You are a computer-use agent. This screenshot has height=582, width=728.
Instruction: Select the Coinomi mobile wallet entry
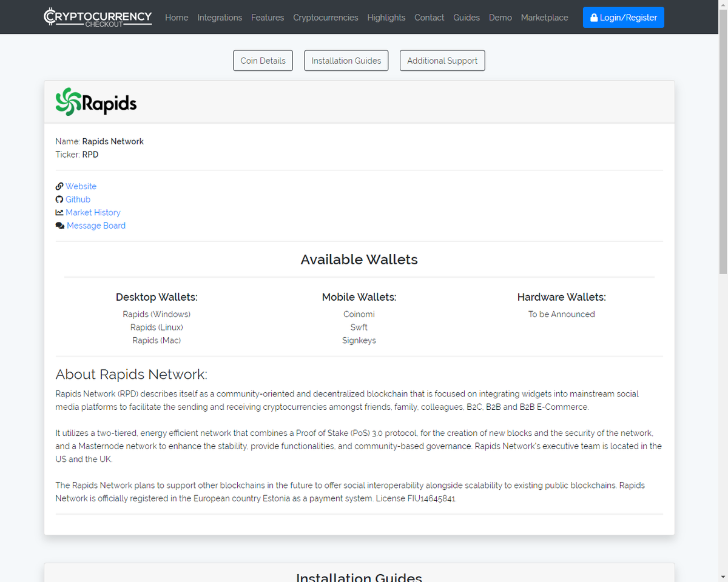(x=359, y=314)
